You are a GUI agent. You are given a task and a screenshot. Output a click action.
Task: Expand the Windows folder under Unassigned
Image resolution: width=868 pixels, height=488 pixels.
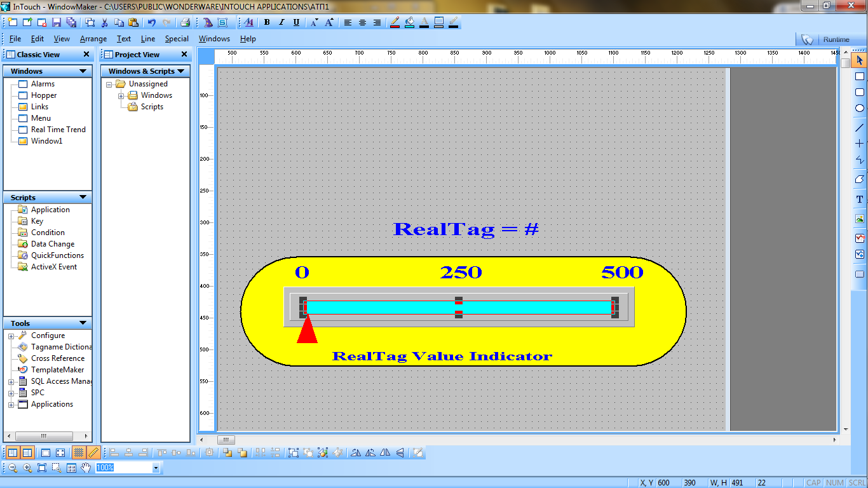(x=121, y=95)
